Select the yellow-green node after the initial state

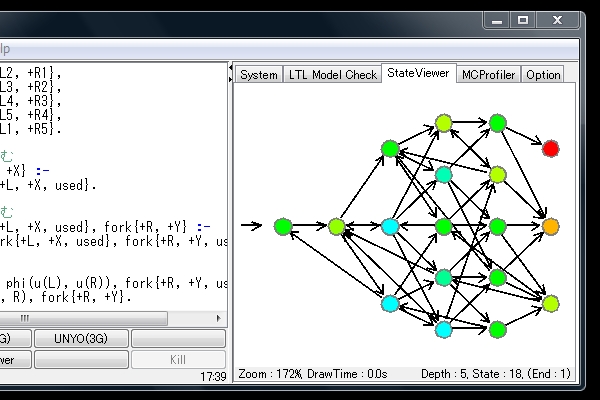pos(337,227)
